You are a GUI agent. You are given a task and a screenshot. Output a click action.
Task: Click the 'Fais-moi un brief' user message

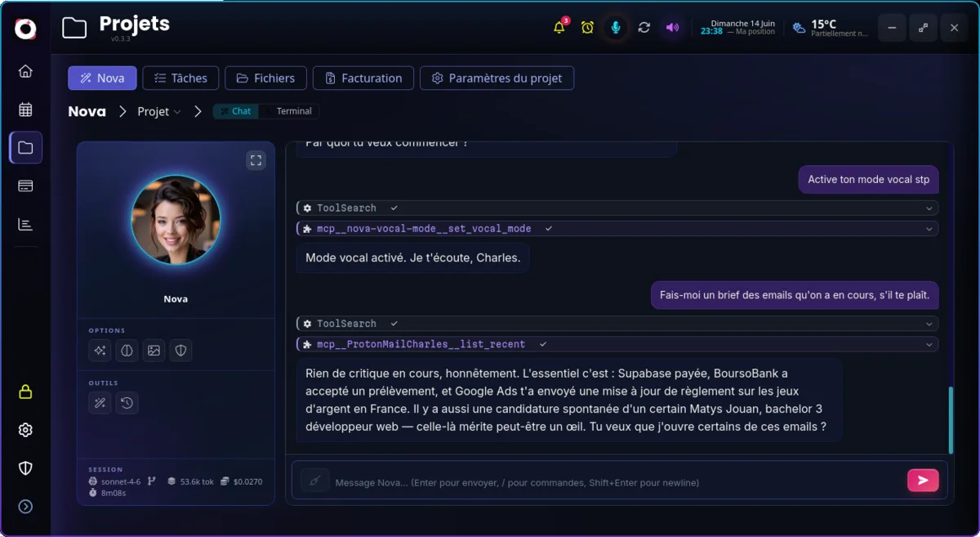click(795, 296)
